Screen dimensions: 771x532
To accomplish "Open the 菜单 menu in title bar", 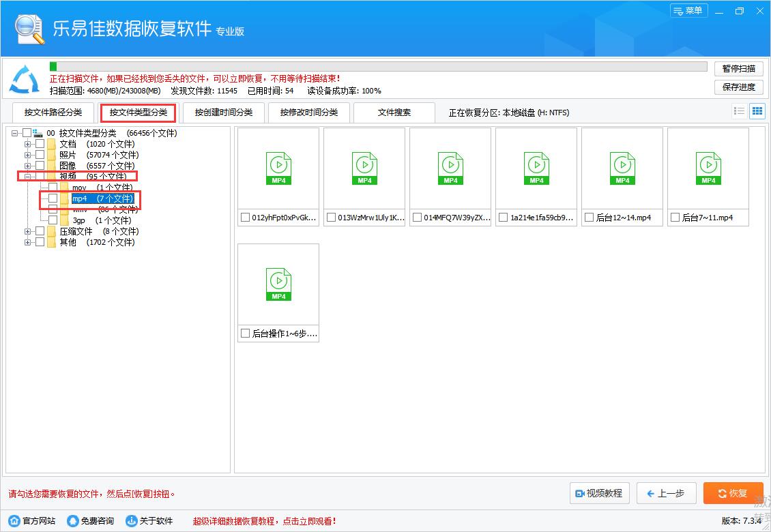I will click(x=689, y=11).
